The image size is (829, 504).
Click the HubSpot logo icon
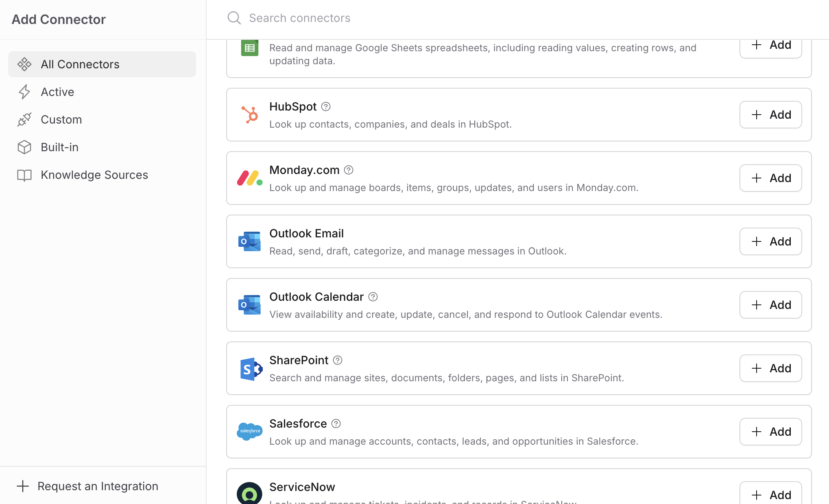coord(250,115)
